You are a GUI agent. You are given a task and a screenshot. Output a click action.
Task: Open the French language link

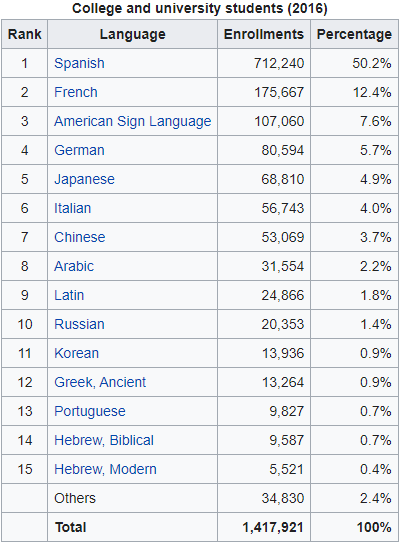pos(76,93)
